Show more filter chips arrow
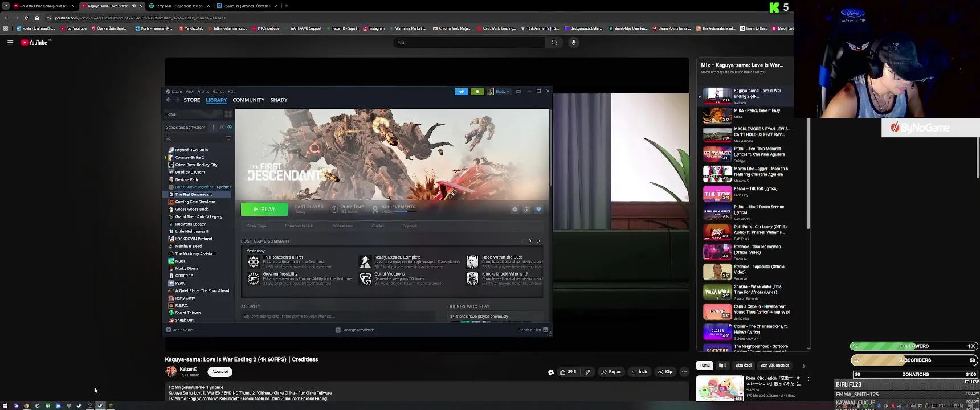Image resolution: width=980 pixels, height=410 pixels. 804,366
